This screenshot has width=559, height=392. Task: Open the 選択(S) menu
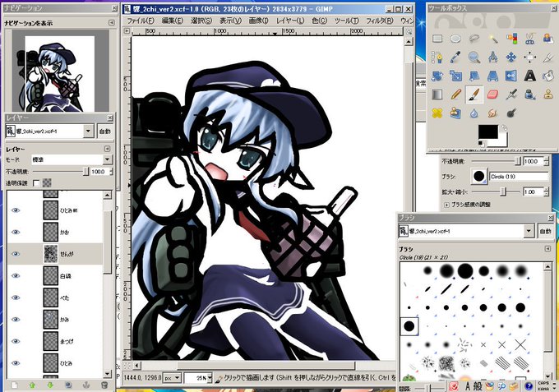(201, 21)
